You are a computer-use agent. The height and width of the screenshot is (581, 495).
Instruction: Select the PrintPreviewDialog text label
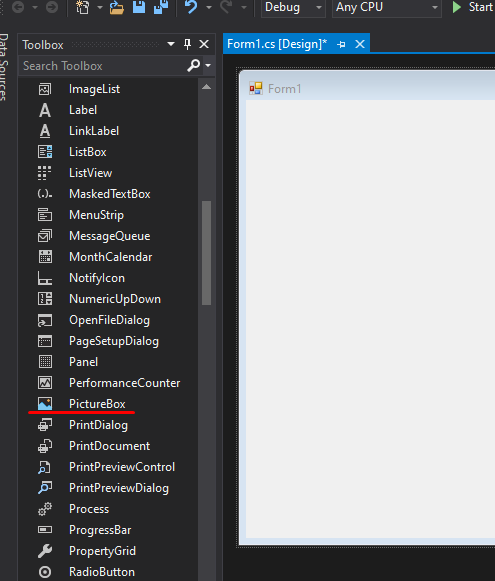coord(119,488)
